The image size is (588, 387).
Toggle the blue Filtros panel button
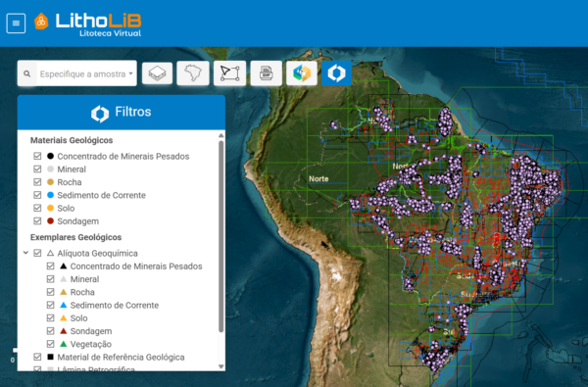336,73
